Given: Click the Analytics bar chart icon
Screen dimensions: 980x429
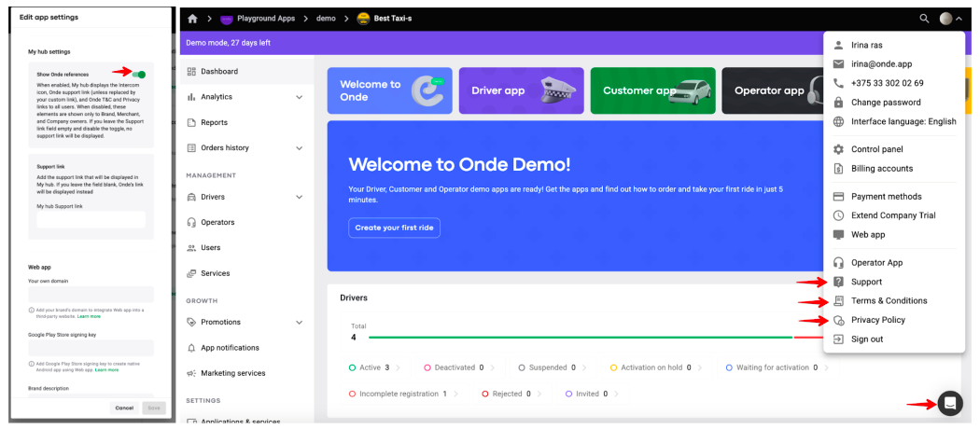Looking at the screenshot, I should [192, 97].
